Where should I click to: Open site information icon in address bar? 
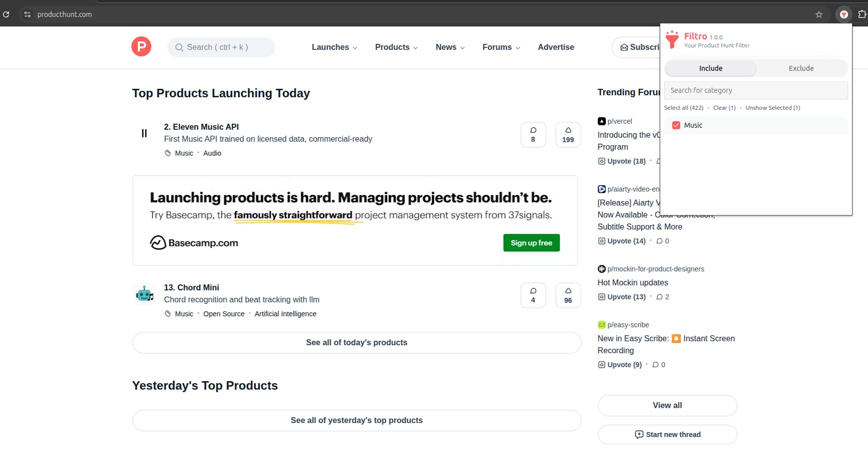[x=27, y=14]
